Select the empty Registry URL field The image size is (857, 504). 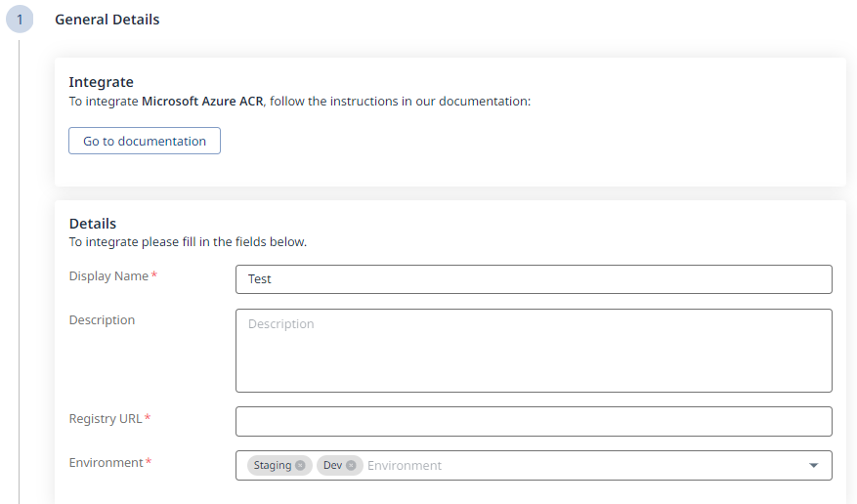coord(534,421)
